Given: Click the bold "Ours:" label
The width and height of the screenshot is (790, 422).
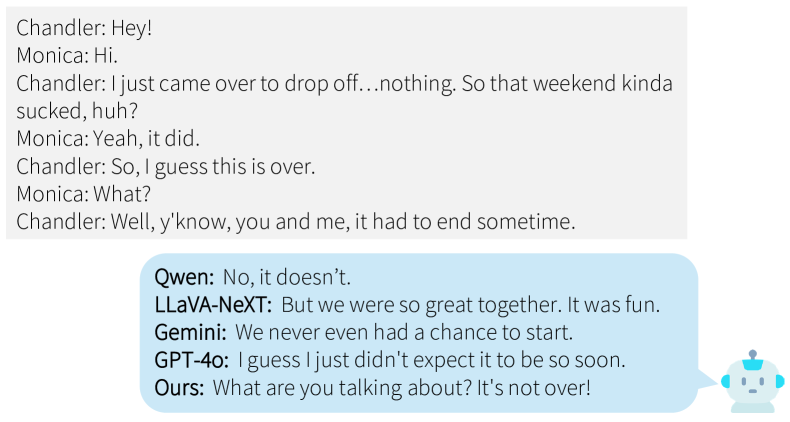Looking at the screenshot, I should pos(180,385).
